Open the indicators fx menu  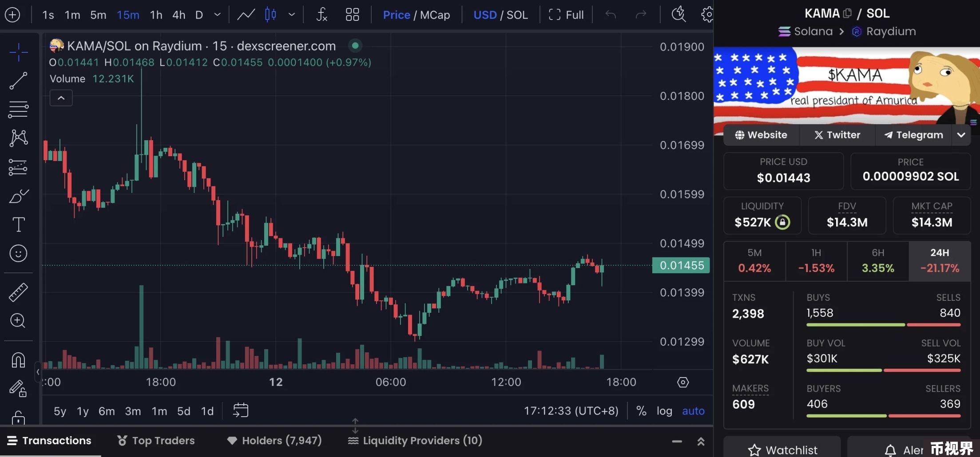[x=321, y=15]
